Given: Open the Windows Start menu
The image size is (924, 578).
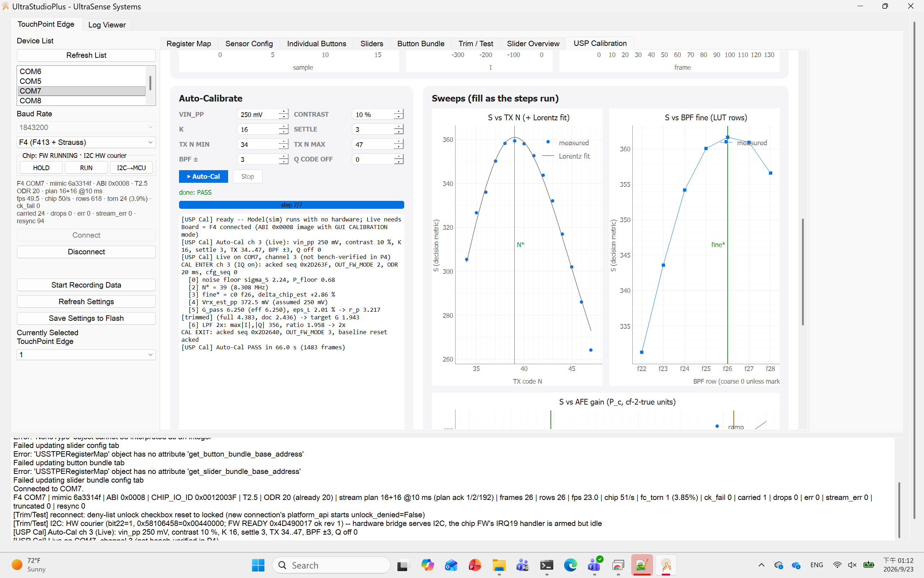Looking at the screenshot, I should click(x=258, y=565).
